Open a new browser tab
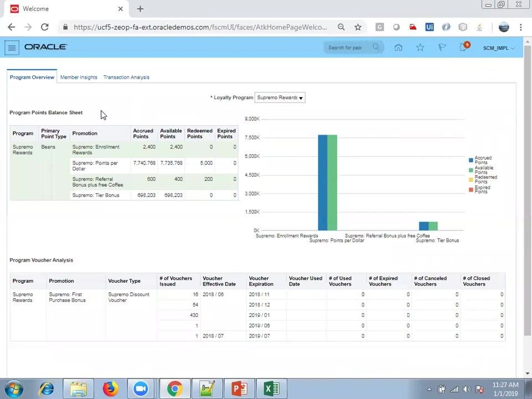This screenshot has width=532, height=399. [x=140, y=9]
